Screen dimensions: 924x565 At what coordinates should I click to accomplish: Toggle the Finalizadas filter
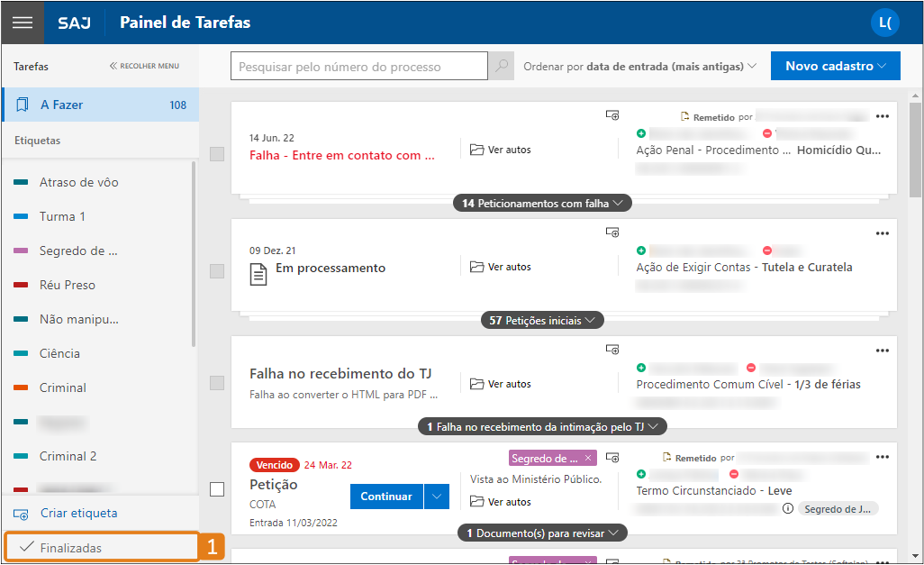click(x=101, y=545)
